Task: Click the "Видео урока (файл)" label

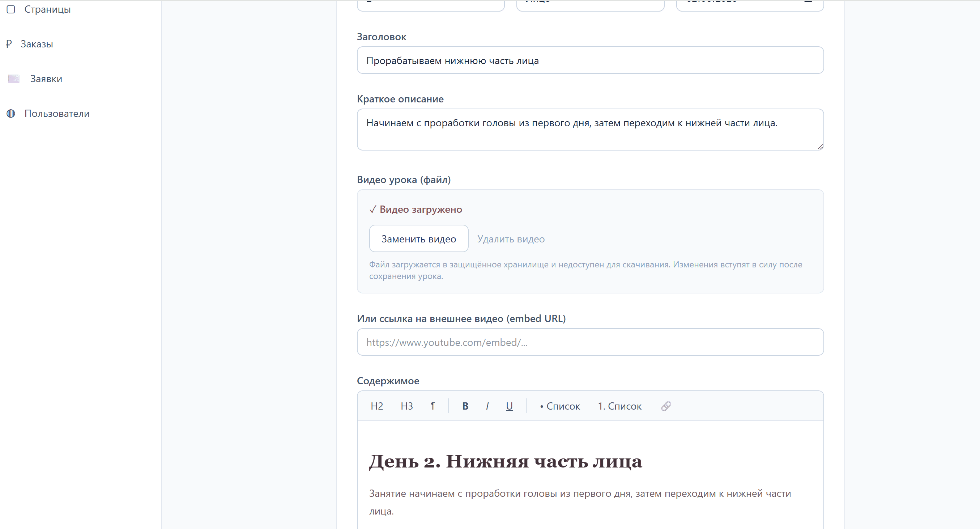Action: pos(404,179)
